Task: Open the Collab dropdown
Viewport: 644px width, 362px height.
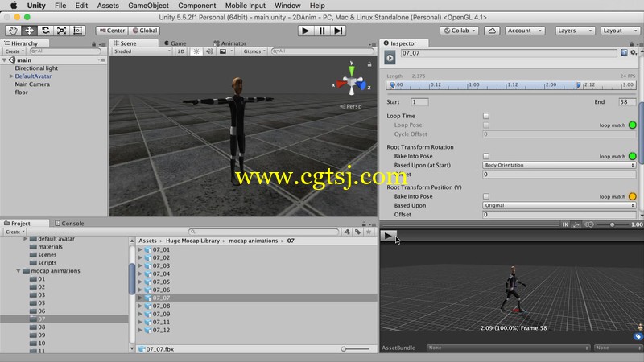Action: [x=459, y=31]
